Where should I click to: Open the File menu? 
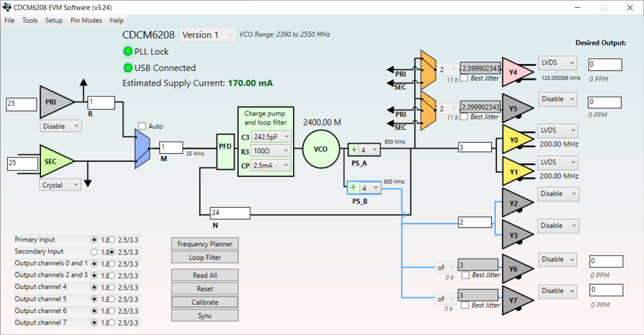pos(9,20)
